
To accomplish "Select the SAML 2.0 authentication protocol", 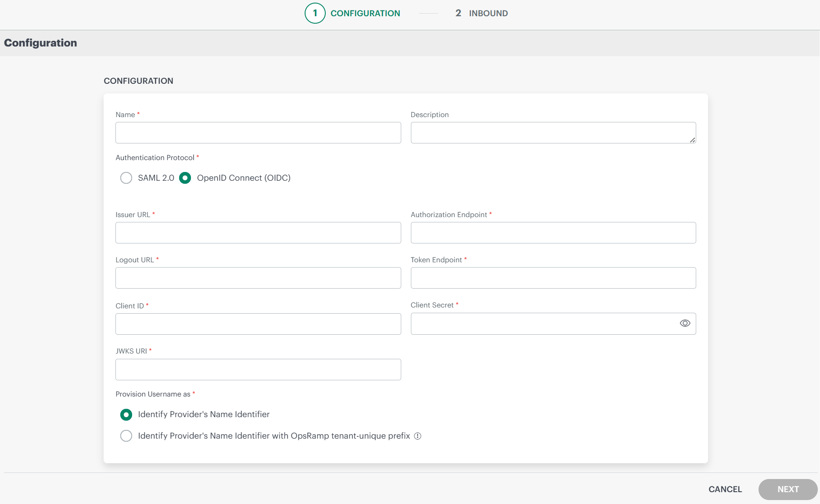I will coord(126,178).
